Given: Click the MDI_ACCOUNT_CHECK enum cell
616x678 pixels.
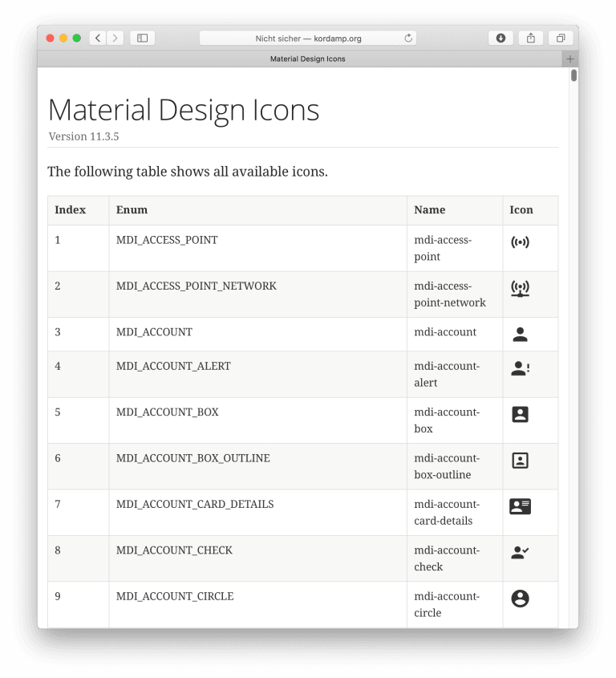Looking at the screenshot, I should click(x=257, y=558).
